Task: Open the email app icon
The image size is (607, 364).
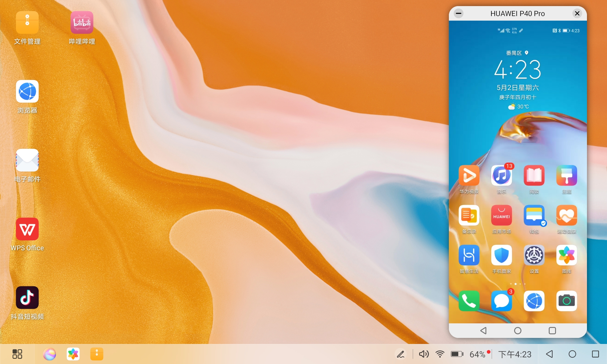Action: pyautogui.click(x=27, y=160)
